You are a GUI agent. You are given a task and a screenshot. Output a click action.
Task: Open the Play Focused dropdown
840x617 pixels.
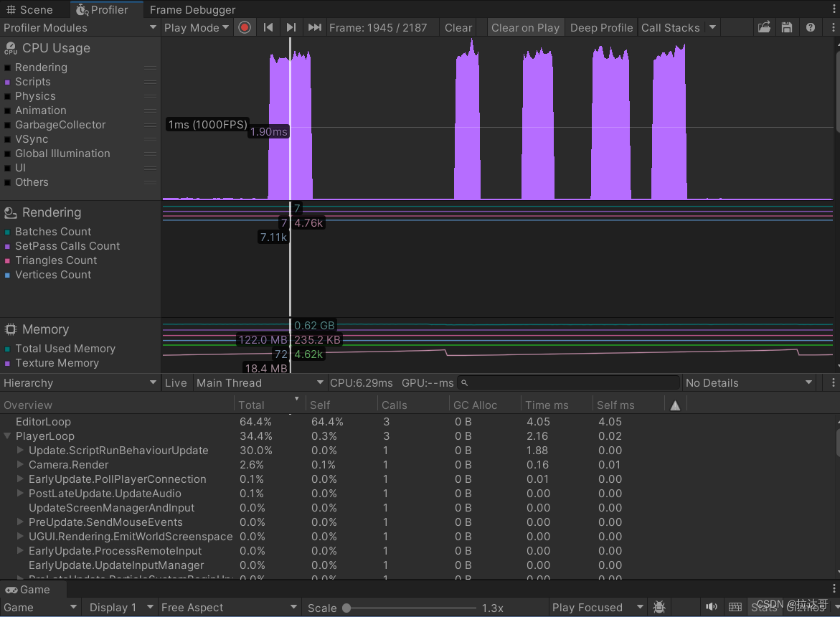[597, 608]
